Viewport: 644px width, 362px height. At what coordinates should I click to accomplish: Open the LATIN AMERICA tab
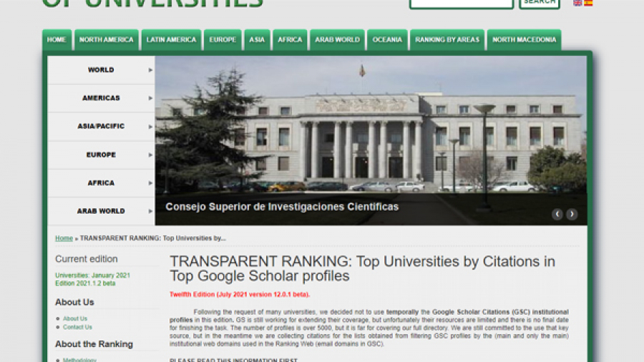point(171,40)
